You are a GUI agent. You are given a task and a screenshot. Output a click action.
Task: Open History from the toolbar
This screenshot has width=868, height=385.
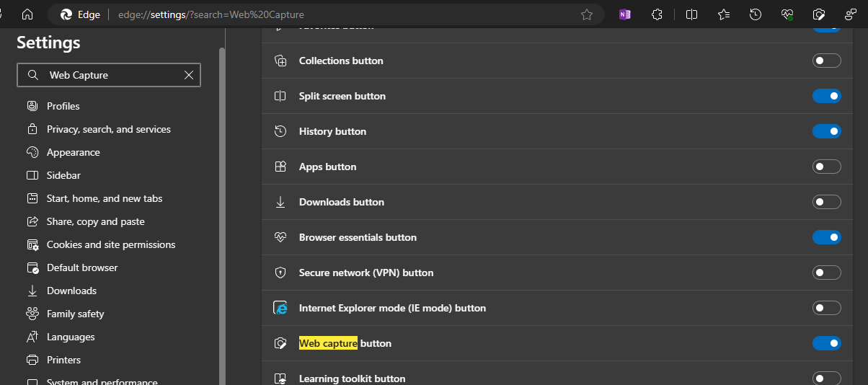(756, 14)
